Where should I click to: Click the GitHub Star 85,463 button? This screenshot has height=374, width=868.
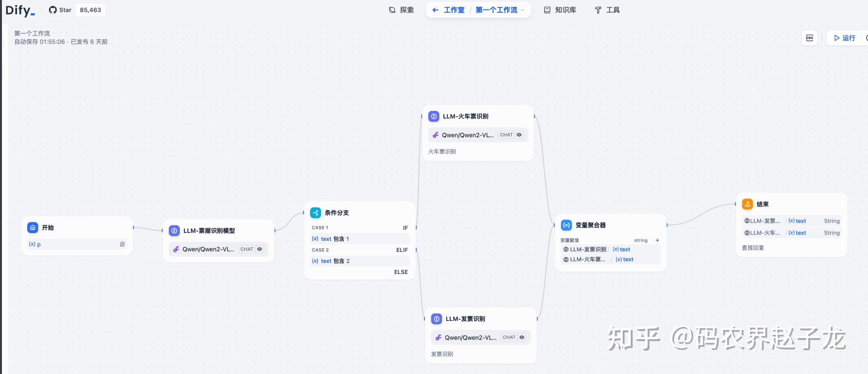point(75,10)
